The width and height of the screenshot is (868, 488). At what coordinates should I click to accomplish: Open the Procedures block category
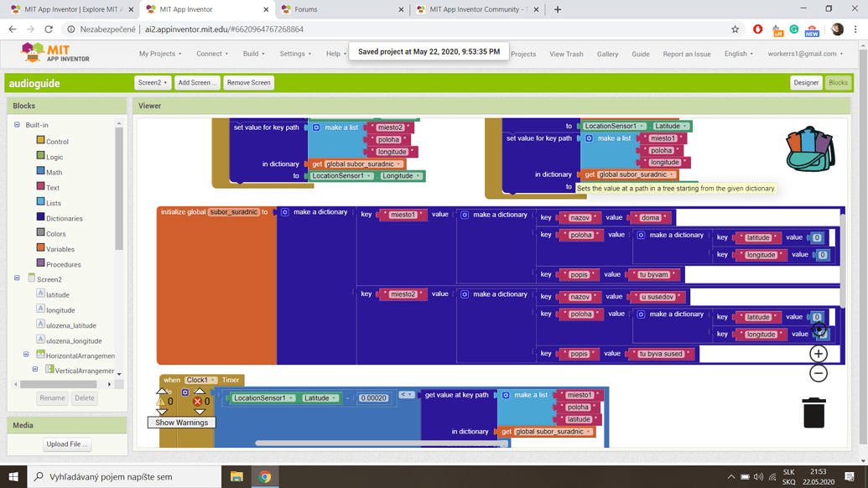64,264
